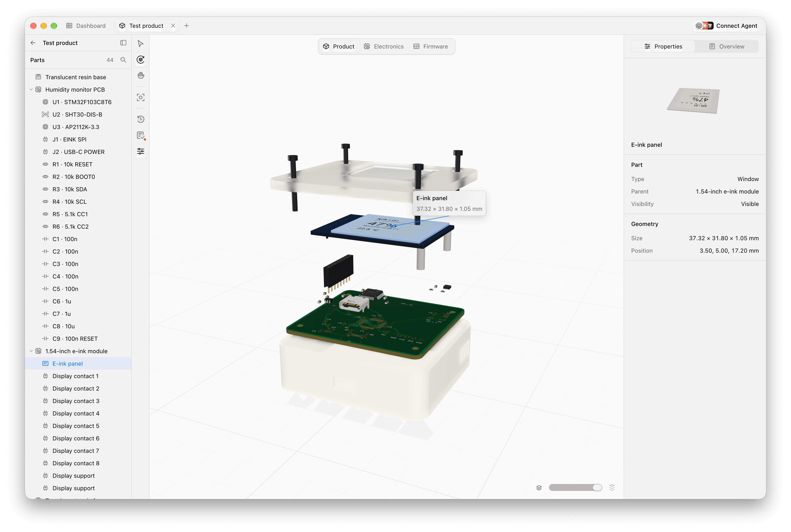Add a new tab with plus
Image resolution: width=791 pixels, height=532 pixels.
point(186,26)
